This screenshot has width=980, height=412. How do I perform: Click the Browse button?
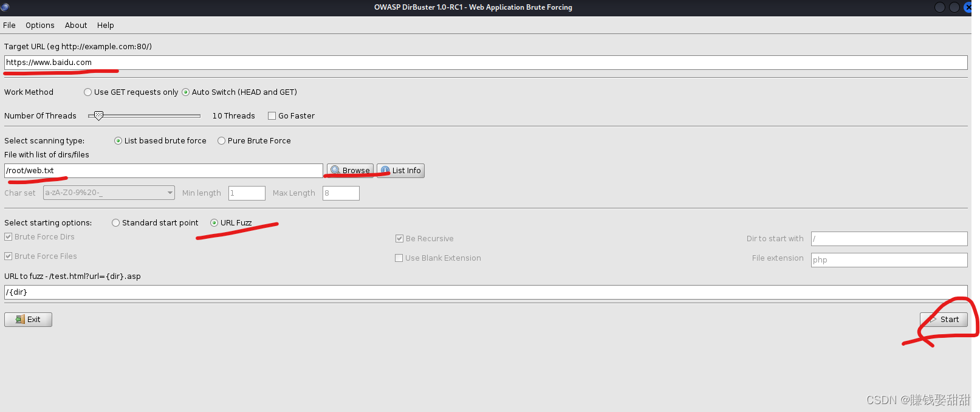350,171
